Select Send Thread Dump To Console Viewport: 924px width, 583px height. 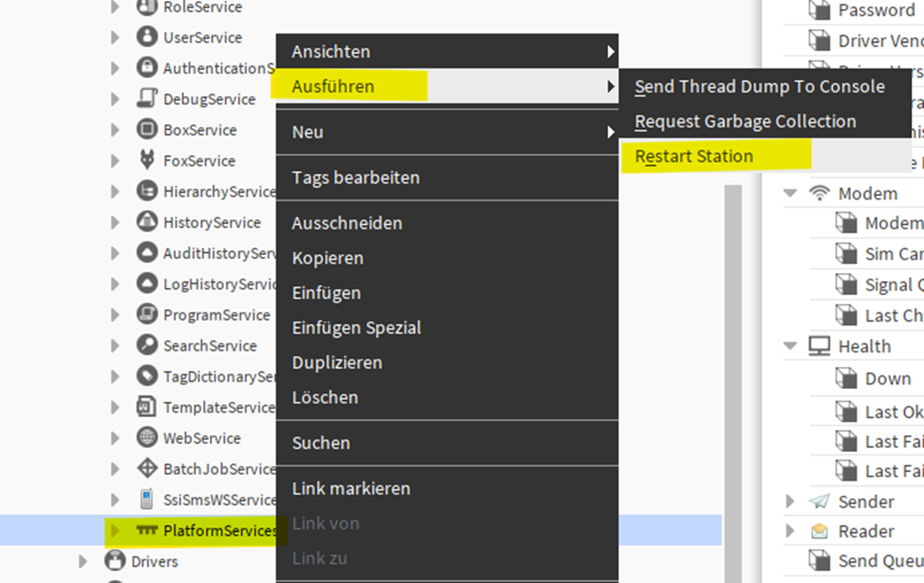(759, 87)
